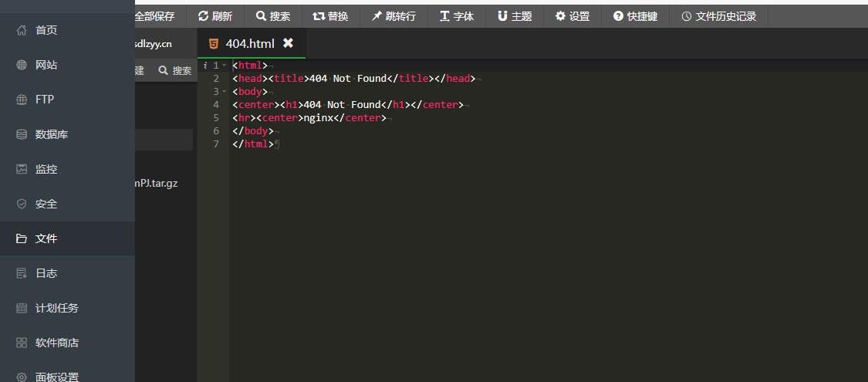Viewport: 868px width, 382px height.
Task: Open 主题 theme chooser
Action: (x=515, y=17)
